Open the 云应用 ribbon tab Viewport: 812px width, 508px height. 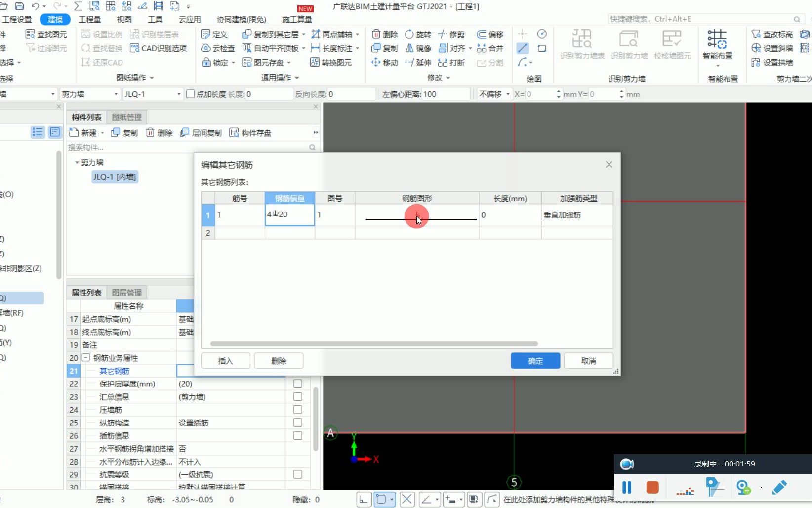coord(190,19)
